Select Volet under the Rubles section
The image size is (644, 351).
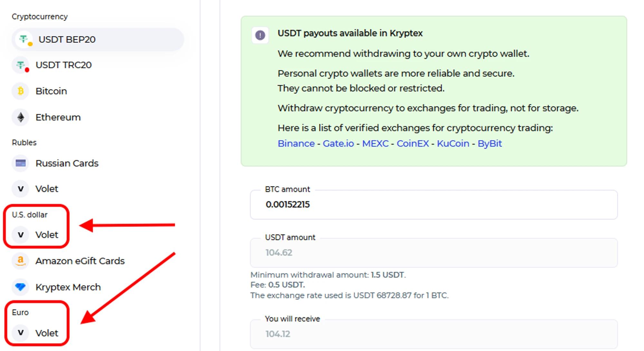(46, 189)
